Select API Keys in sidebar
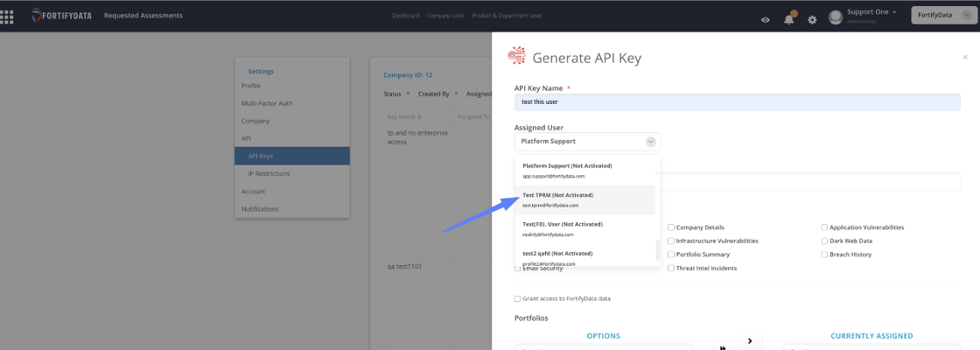The image size is (980, 350). (x=292, y=156)
